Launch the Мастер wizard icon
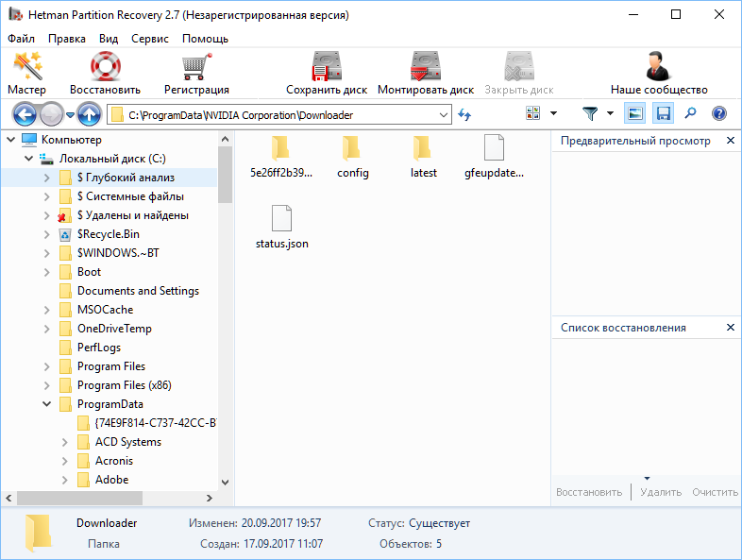742x560 pixels. (x=27, y=67)
